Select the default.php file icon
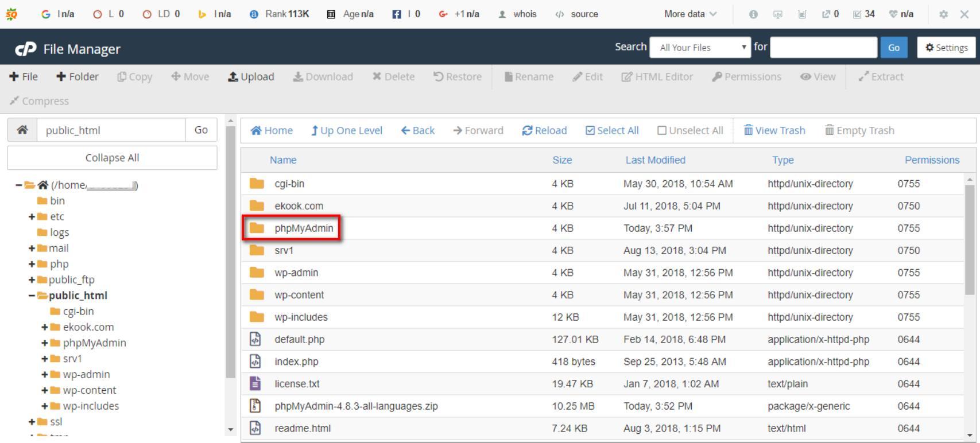 255,339
